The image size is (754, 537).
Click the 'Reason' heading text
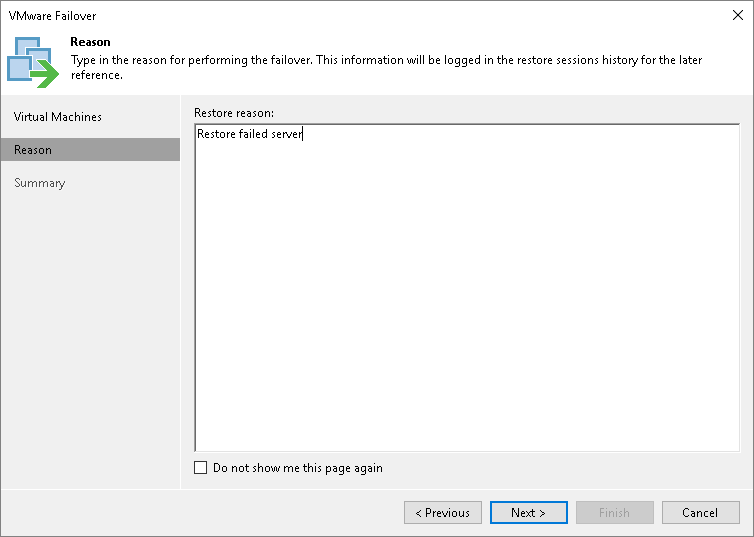tap(90, 42)
